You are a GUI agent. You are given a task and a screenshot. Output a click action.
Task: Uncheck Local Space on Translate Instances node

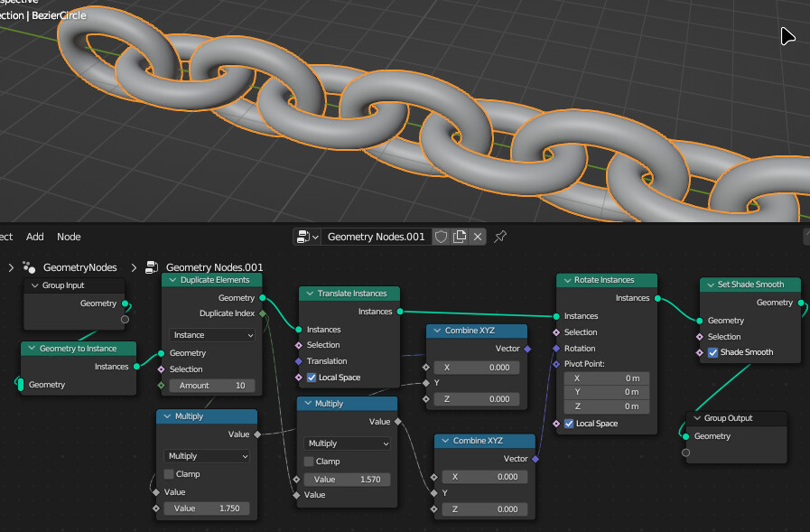312,378
